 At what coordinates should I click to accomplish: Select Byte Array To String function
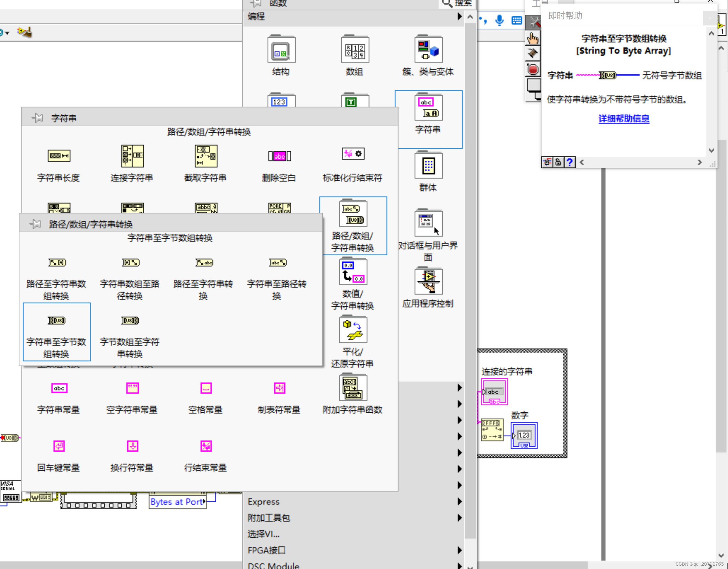coord(130,320)
